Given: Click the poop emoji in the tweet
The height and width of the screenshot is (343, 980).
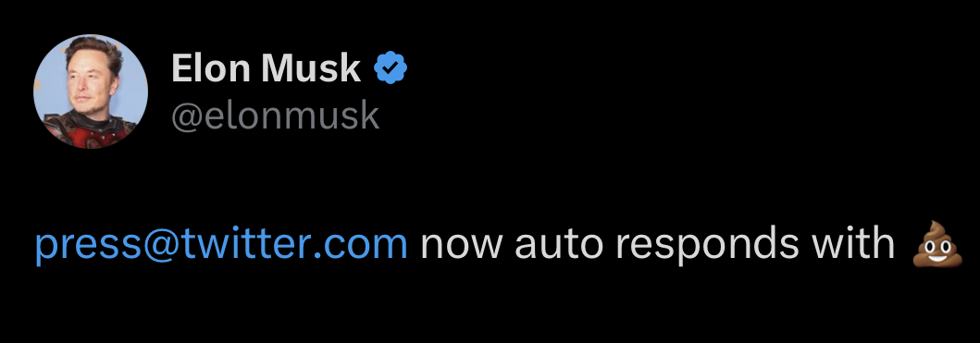Looking at the screenshot, I should pos(936,244).
